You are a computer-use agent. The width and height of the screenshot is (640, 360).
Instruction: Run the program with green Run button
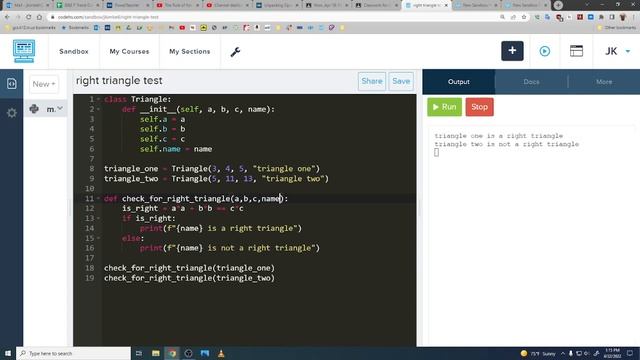point(444,107)
